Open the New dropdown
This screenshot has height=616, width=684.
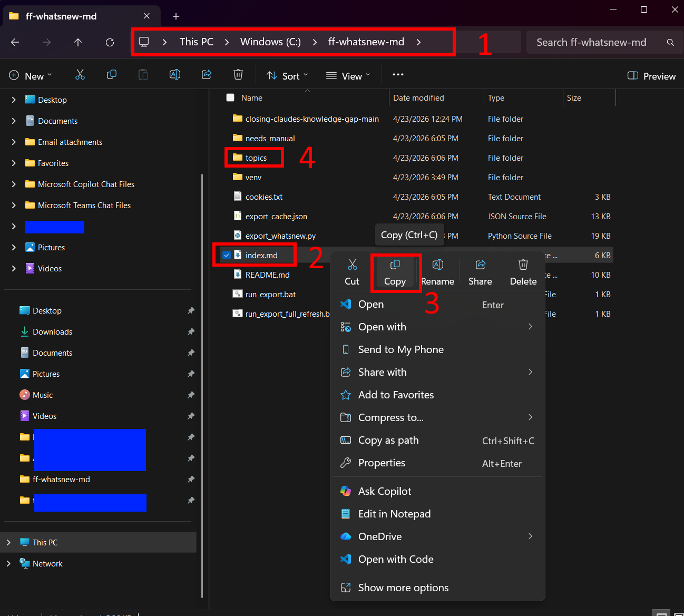tap(31, 76)
